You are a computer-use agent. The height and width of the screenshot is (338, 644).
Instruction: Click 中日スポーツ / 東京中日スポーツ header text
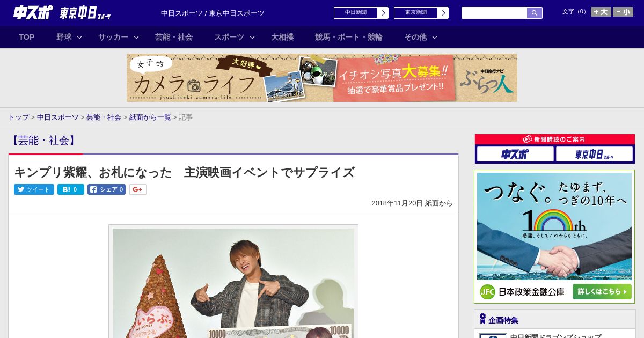point(213,13)
